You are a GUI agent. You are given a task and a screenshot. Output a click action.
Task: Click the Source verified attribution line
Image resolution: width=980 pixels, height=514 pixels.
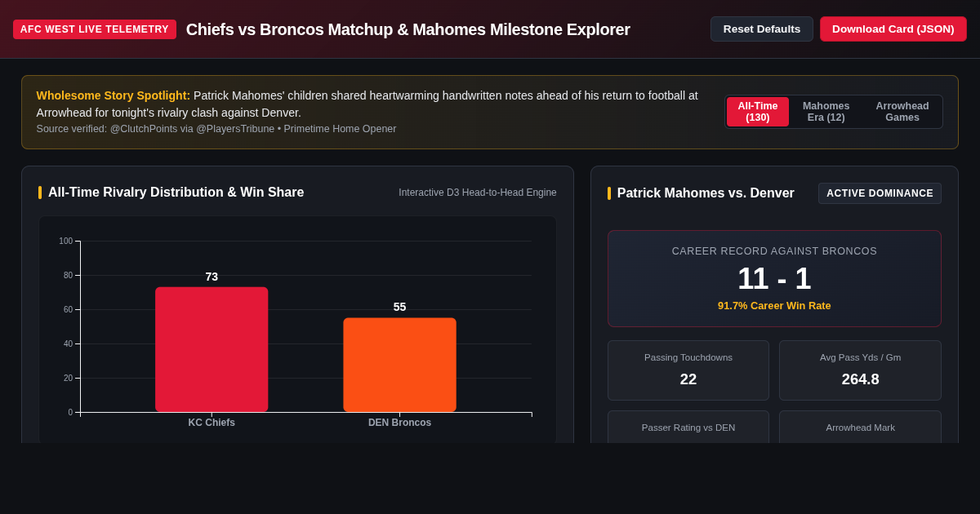(x=216, y=129)
